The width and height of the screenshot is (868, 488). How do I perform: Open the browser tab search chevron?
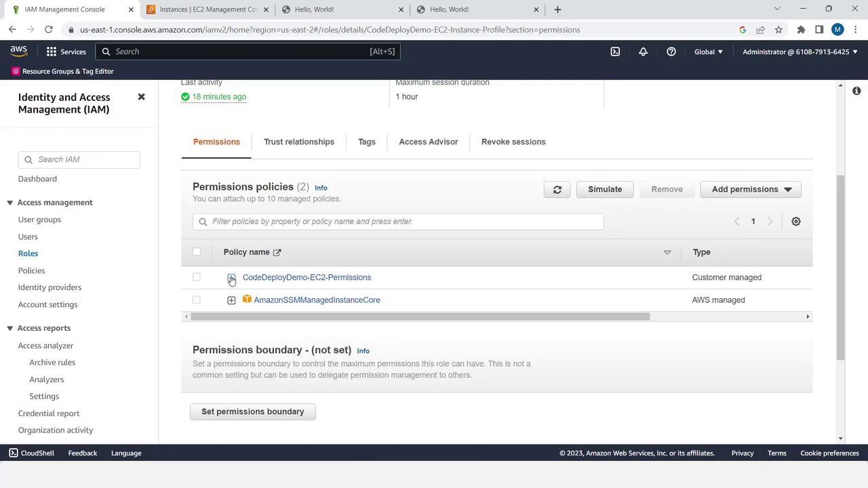pos(777,9)
